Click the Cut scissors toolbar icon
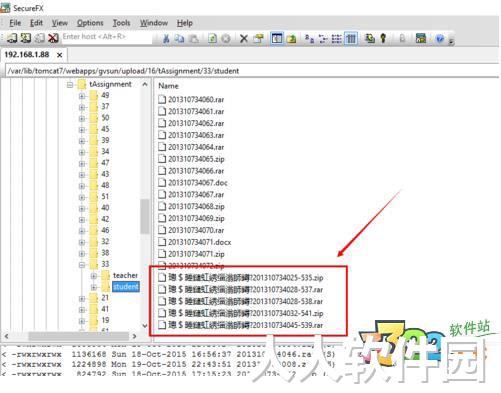The image size is (501, 393). pos(166,39)
